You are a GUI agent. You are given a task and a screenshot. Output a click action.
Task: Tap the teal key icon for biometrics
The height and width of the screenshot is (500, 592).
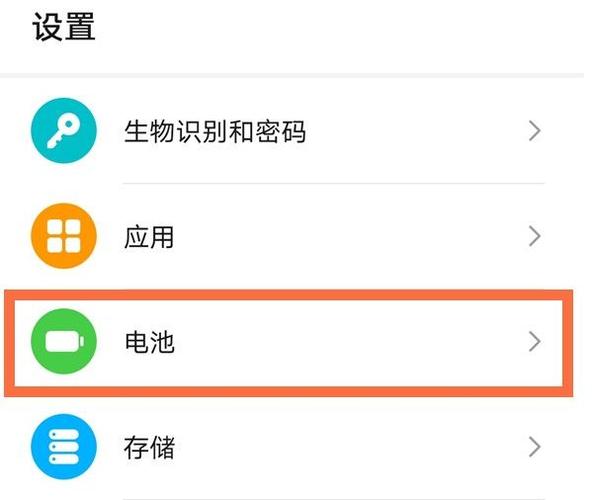(63, 131)
